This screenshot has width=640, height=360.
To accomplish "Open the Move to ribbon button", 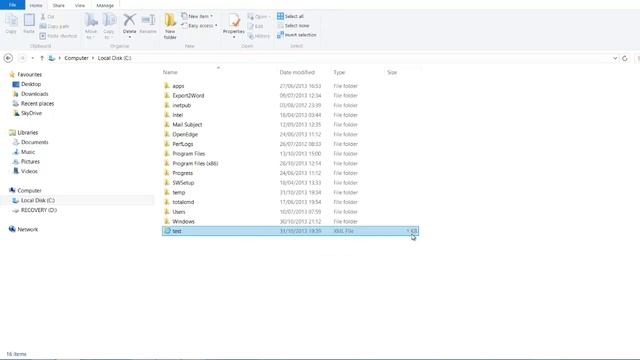I will pyautogui.click(x=91, y=26).
